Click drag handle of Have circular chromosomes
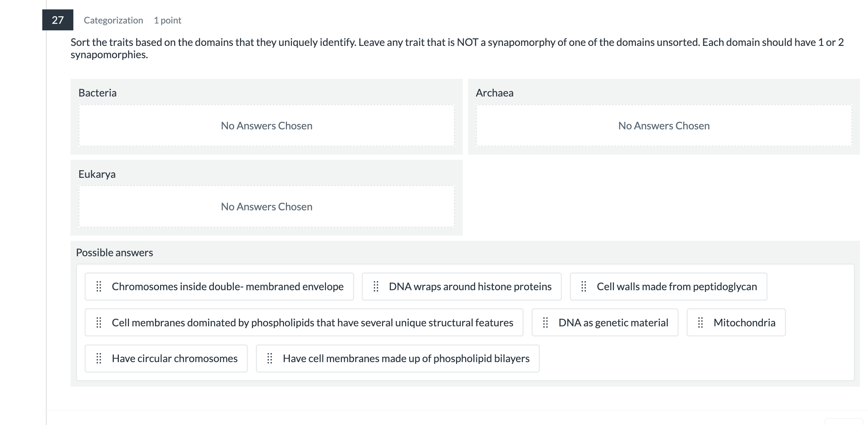Screen dimensions: 868x425 click(99, 359)
